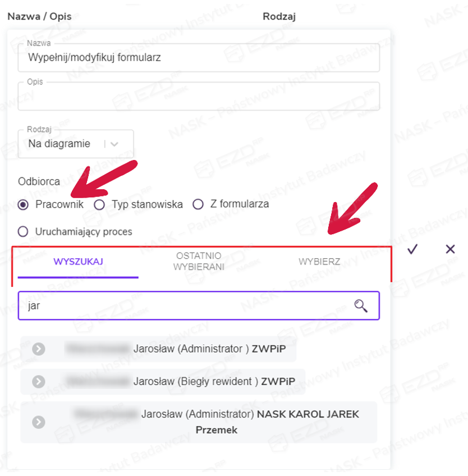This screenshot has height=476, width=468.
Task: Click the magnifier search icon
Action: coord(361,306)
